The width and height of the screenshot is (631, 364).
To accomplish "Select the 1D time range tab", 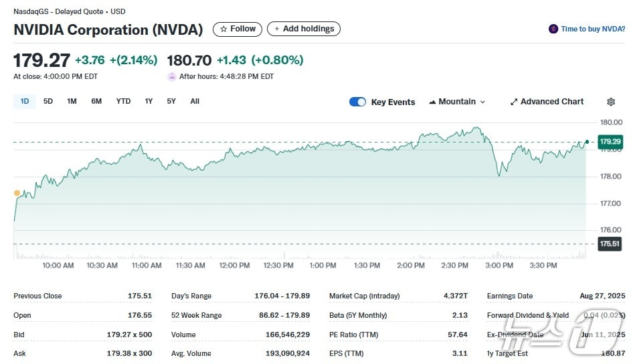I will coord(25,101).
